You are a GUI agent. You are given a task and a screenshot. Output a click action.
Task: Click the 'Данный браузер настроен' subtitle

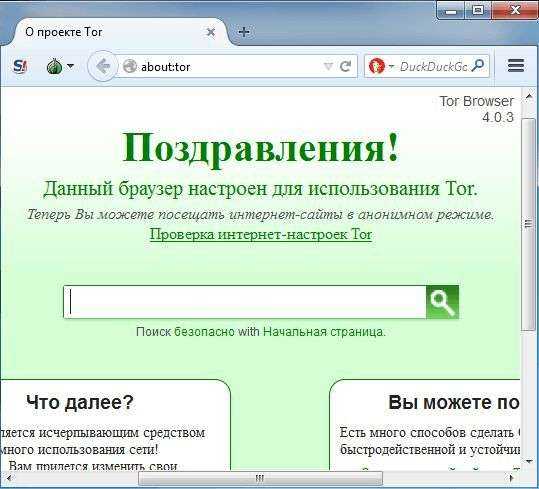[x=260, y=188]
